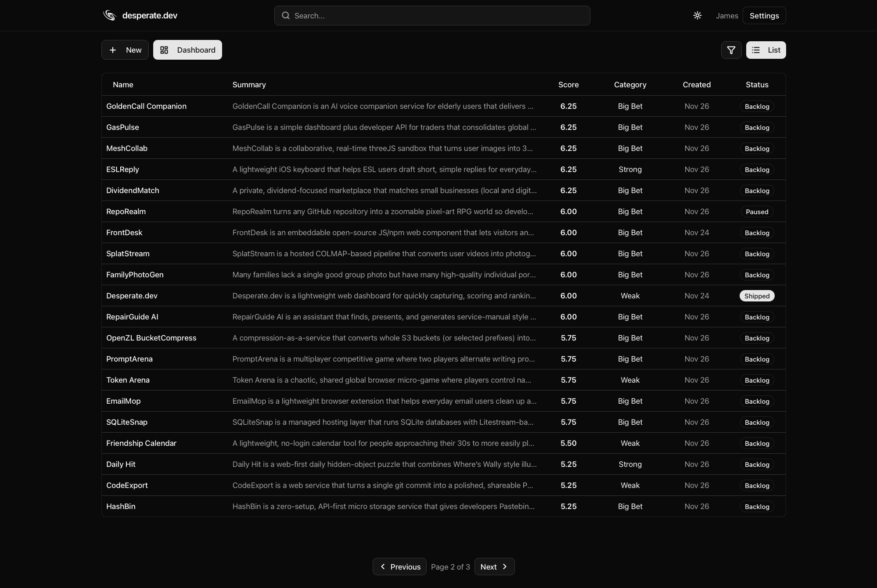Image resolution: width=877 pixels, height=588 pixels.
Task: Click the chevron icon on the Next button
Action: [x=505, y=566]
